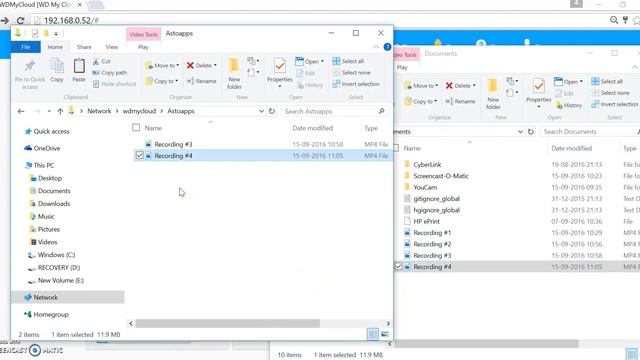The height and width of the screenshot is (360, 640).
Task: Click Network in the address breadcrumb
Action: 99,111
